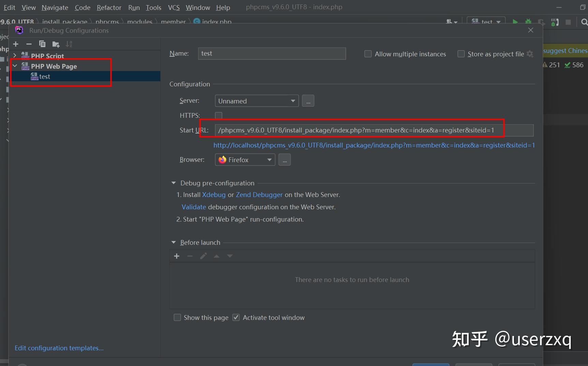Enable Allow multiple instances
The image size is (588, 366).
(x=368, y=54)
